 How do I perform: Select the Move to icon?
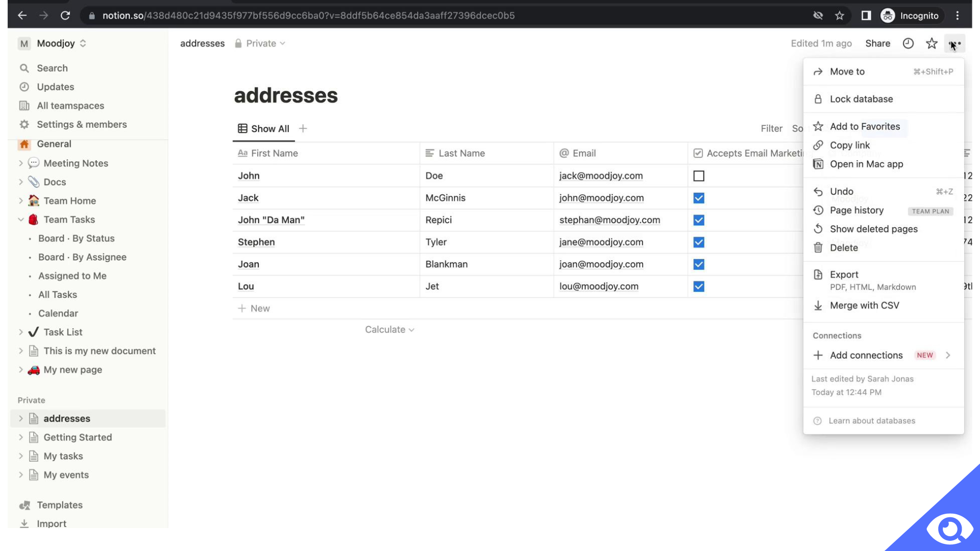818,72
